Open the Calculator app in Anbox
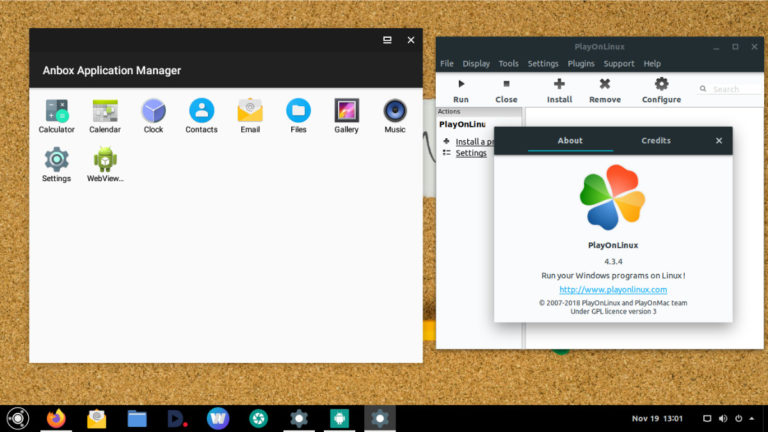This screenshot has width=768, height=432. click(x=56, y=116)
